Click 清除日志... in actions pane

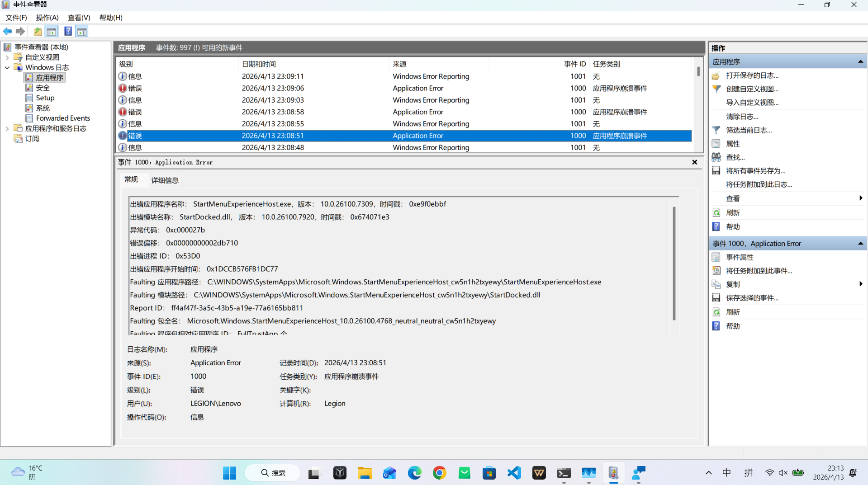[x=742, y=117]
